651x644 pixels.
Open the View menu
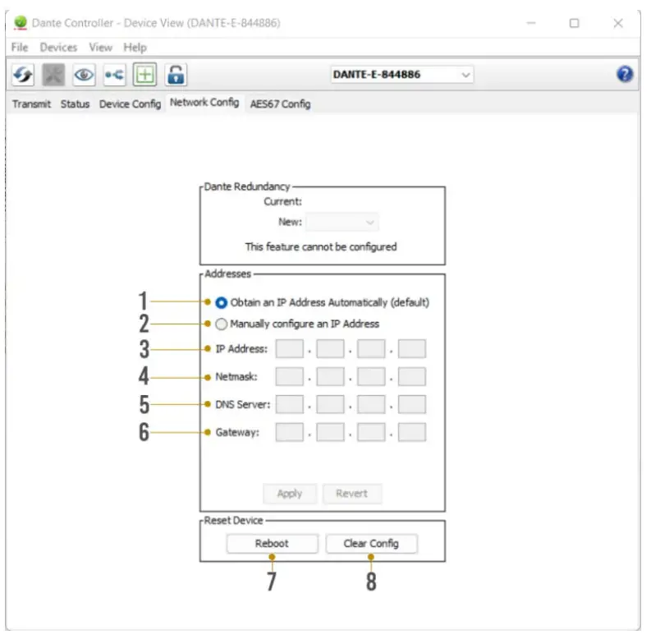(x=100, y=48)
